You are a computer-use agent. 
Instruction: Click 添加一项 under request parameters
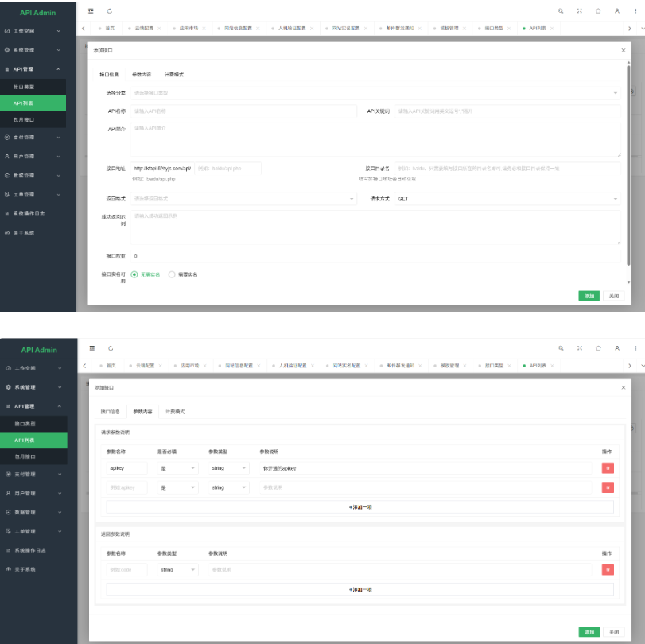(359, 507)
